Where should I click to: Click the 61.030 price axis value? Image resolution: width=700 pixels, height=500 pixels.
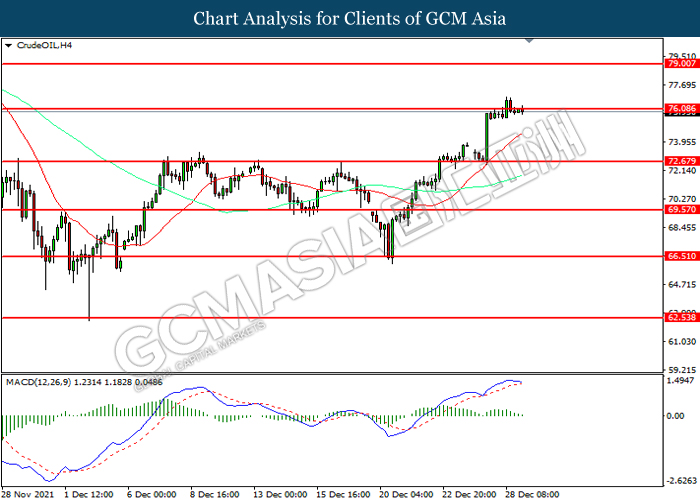tap(682, 342)
